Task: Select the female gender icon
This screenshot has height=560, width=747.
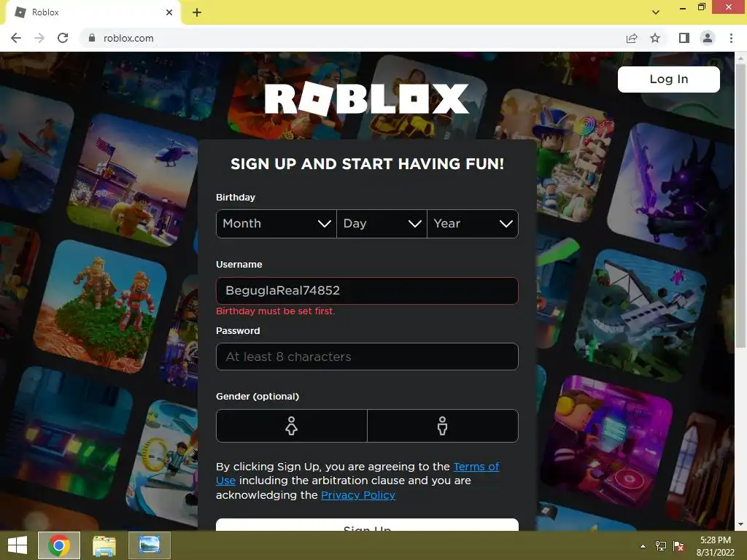Action: (x=292, y=426)
